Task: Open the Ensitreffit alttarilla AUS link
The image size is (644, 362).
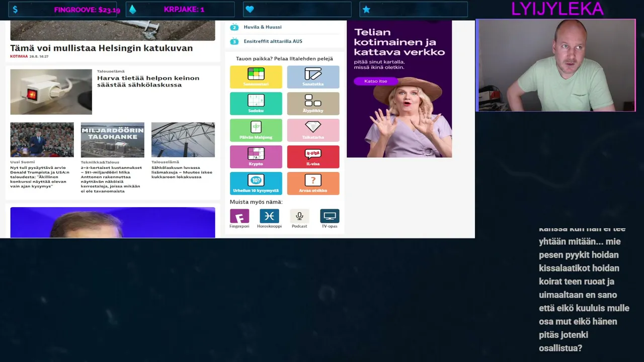Action: coord(273,41)
